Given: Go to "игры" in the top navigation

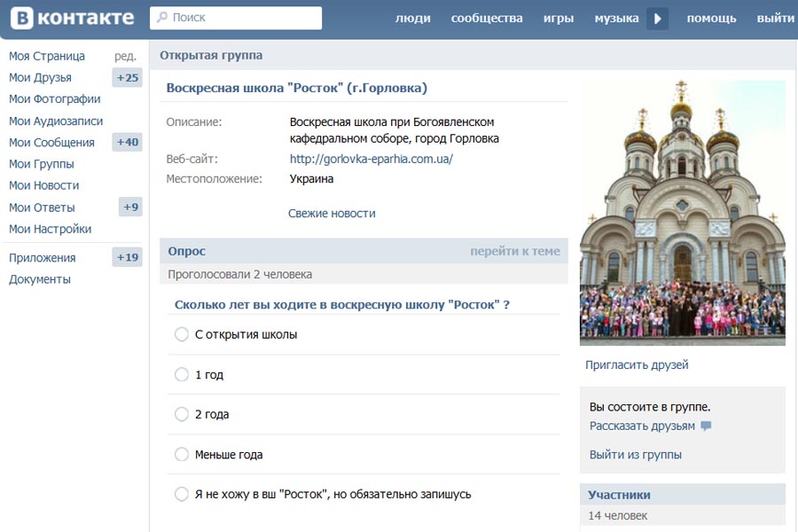Looking at the screenshot, I should [558, 19].
